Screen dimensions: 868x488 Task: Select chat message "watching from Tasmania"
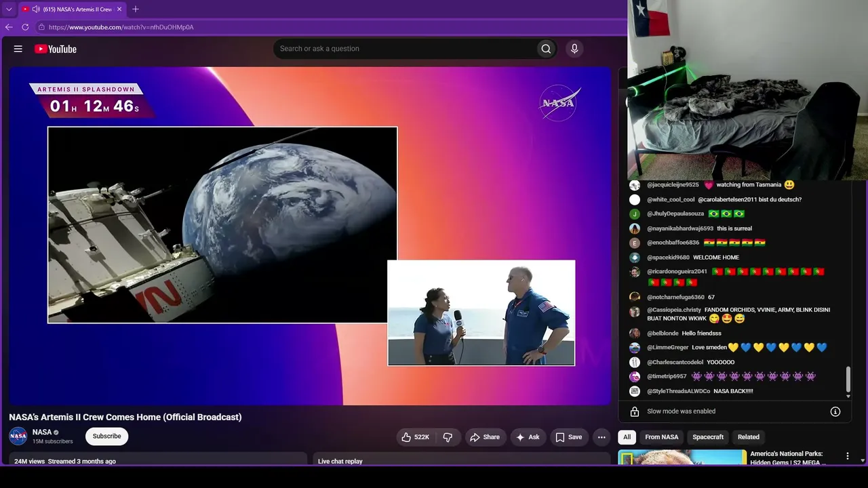click(x=749, y=185)
